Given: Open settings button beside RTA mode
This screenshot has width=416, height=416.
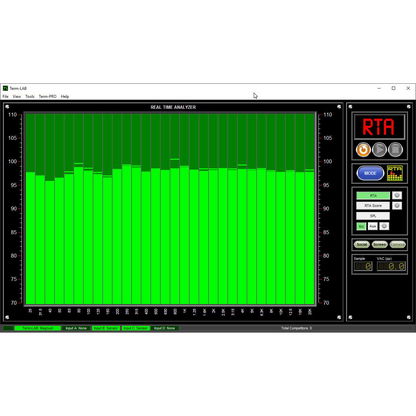Looking at the screenshot, I should [397, 195].
